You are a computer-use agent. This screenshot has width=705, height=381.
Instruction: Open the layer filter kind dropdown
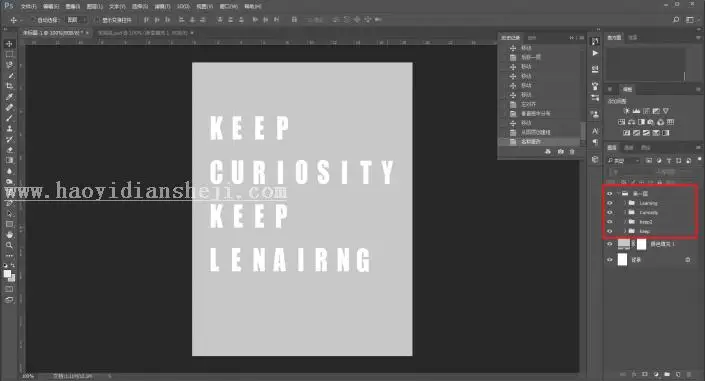point(623,161)
